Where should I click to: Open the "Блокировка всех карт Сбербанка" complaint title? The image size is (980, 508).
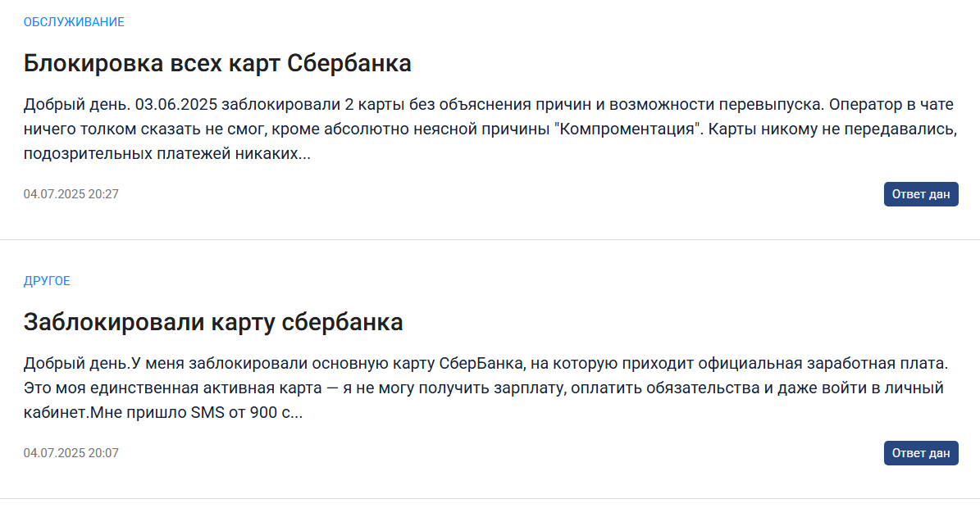tap(217, 63)
